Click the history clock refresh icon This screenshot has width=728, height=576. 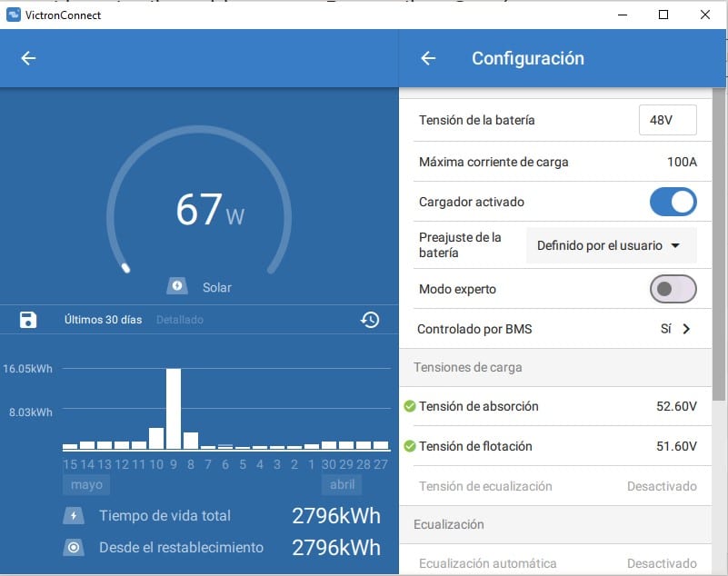pos(369,320)
